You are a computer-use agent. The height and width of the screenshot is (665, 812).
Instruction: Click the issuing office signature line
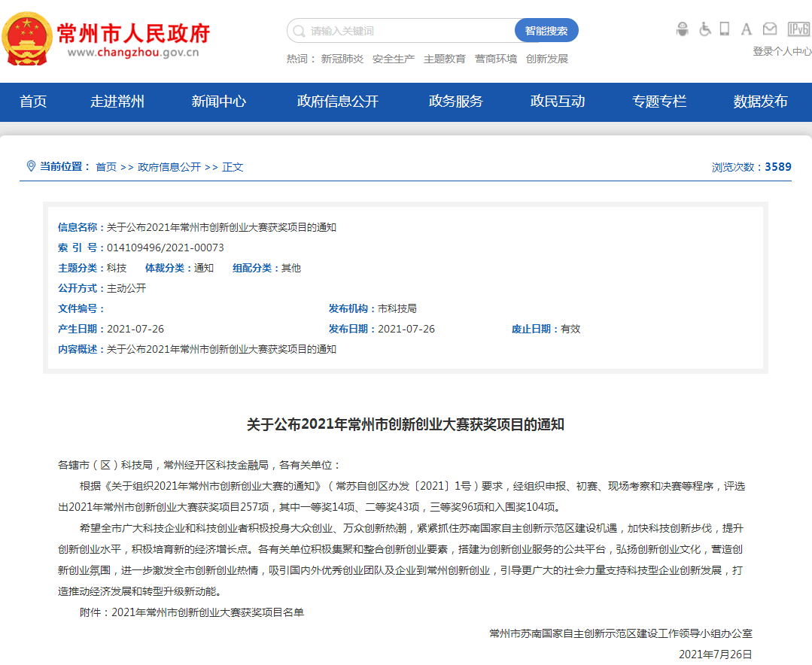pos(621,633)
